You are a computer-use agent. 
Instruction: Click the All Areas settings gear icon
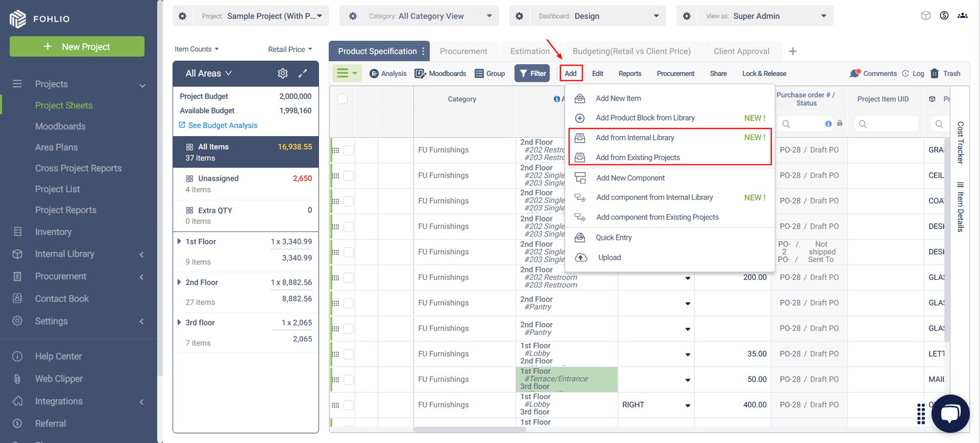(283, 74)
